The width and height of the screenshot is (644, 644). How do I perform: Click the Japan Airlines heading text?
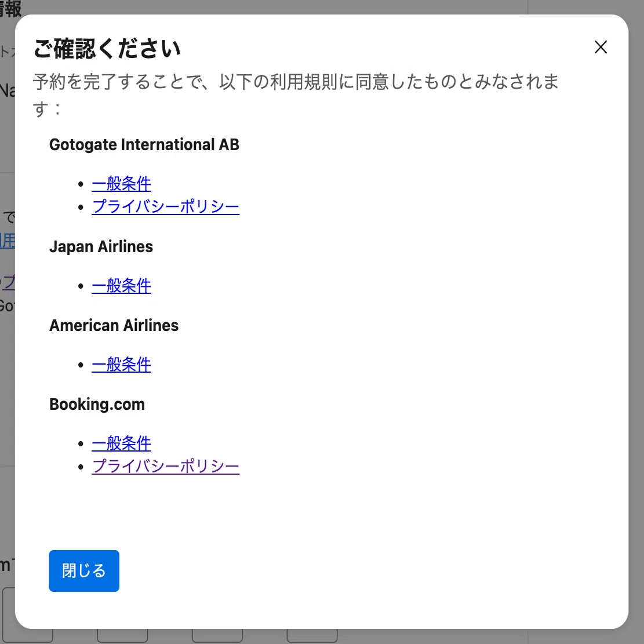[x=101, y=246]
